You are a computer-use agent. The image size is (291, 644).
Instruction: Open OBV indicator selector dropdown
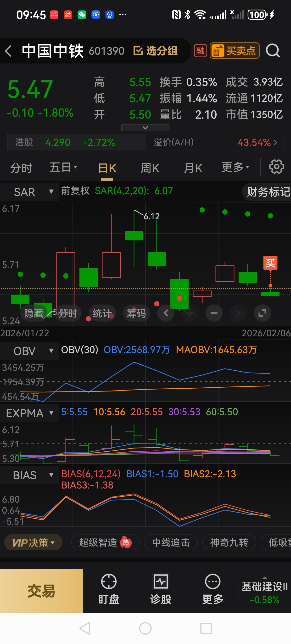click(x=29, y=351)
